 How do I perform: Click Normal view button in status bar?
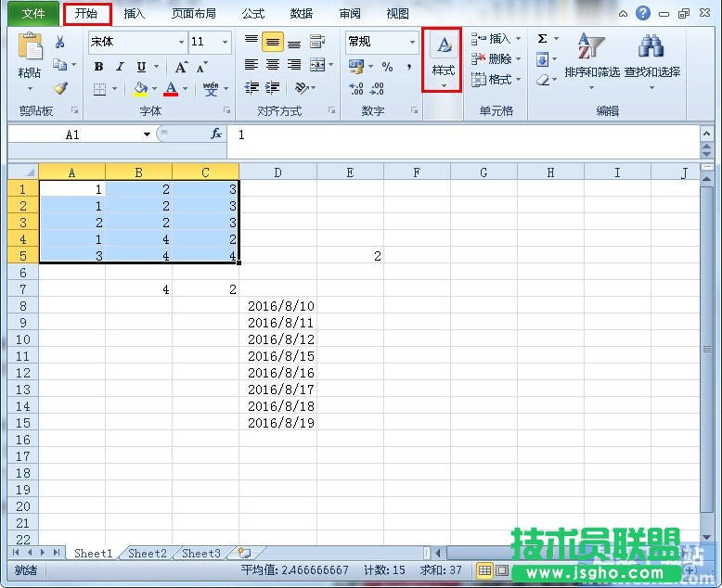(x=484, y=570)
